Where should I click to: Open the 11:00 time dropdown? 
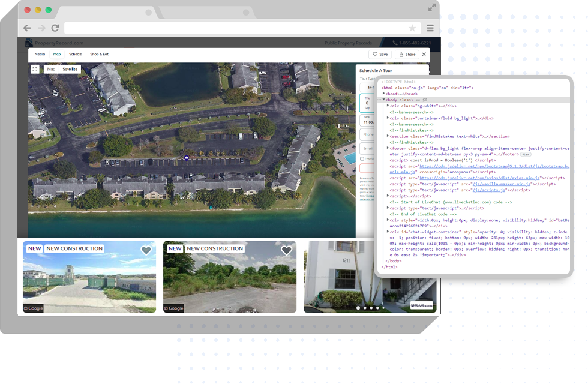click(367, 121)
